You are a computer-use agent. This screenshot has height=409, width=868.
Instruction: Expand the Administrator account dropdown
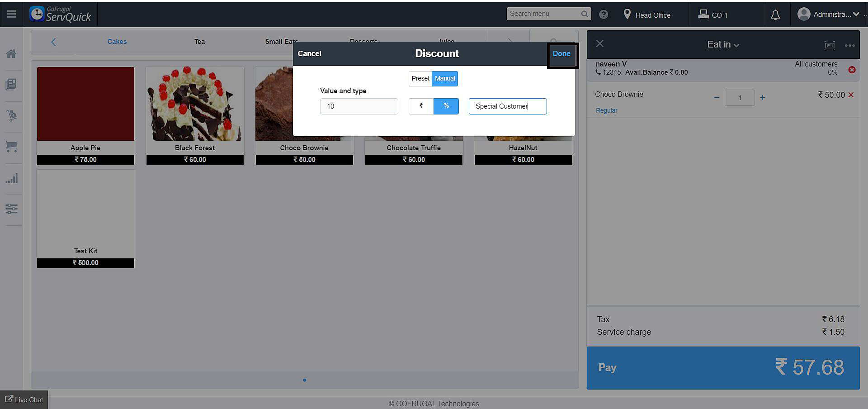coord(856,14)
